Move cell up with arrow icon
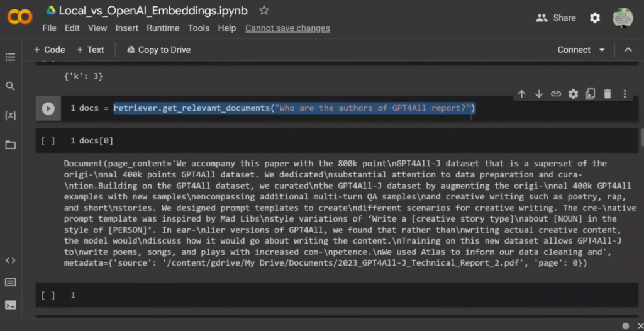The height and width of the screenshot is (331, 644). (521, 94)
